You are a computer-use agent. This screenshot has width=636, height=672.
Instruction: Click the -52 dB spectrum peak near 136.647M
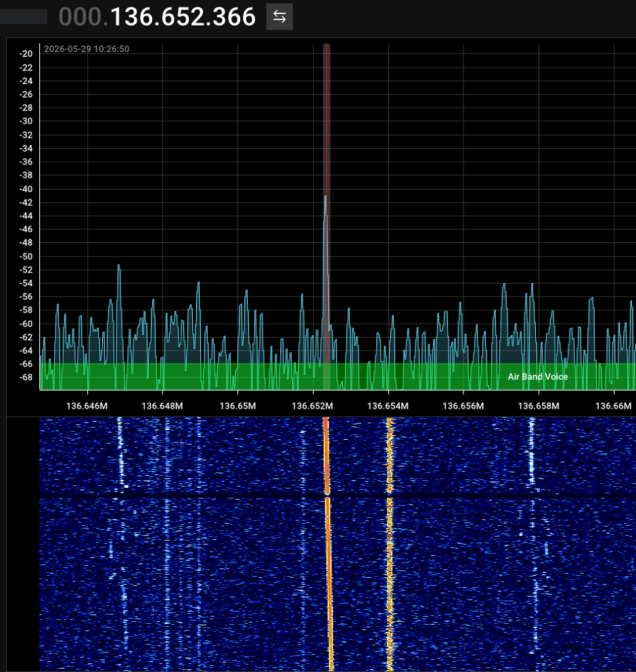(118, 266)
